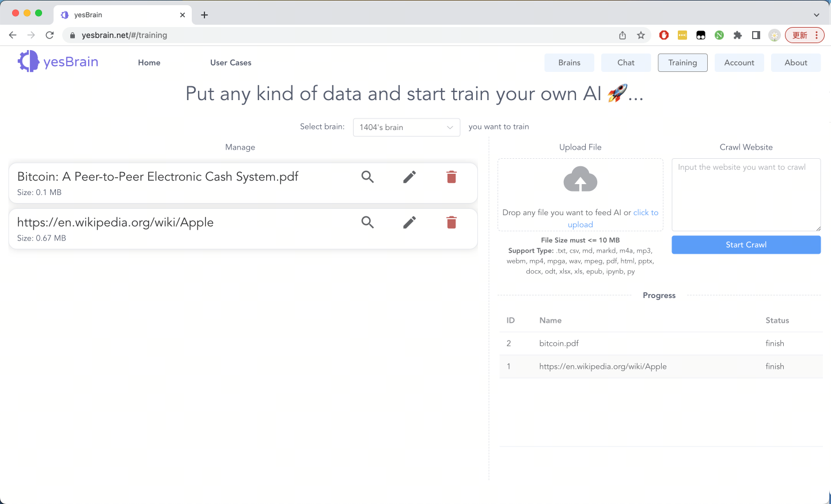
Task: Switch to the Brains page
Action: pyautogui.click(x=570, y=63)
